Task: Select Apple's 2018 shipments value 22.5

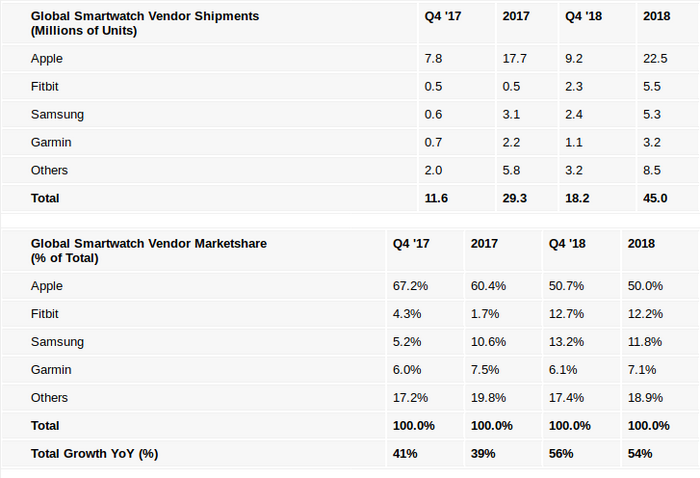Action: 655,58
